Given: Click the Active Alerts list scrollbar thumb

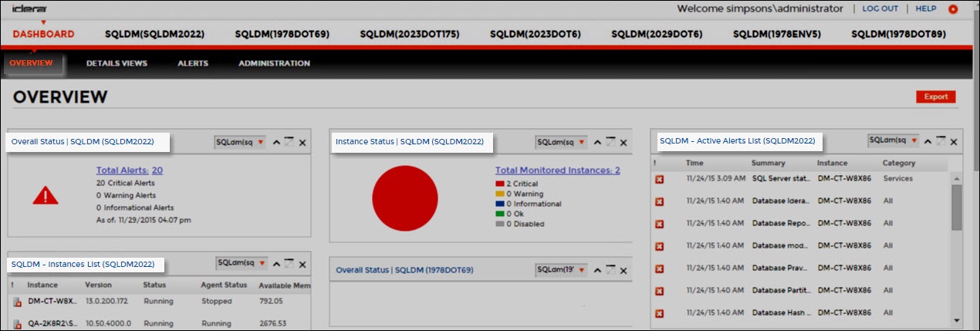Looking at the screenshot, I should coord(957,207).
